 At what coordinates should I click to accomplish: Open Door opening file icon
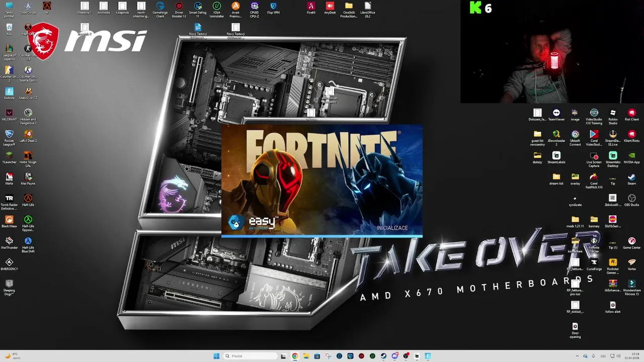(575, 330)
